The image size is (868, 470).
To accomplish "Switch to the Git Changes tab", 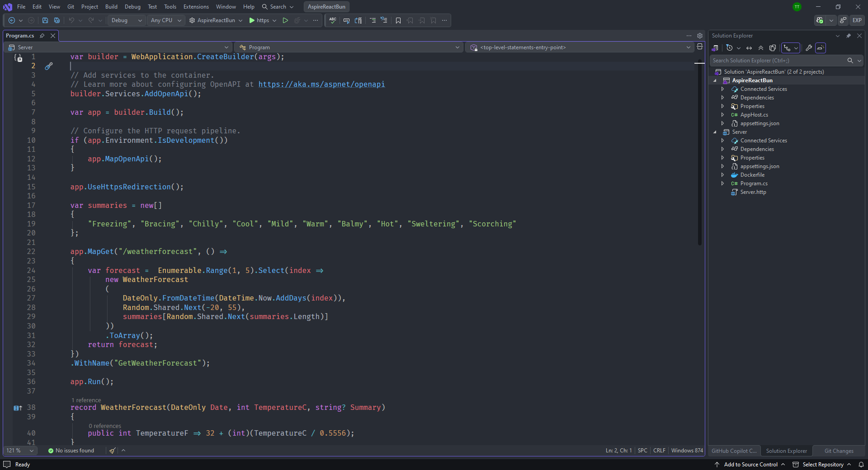I will [839, 451].
